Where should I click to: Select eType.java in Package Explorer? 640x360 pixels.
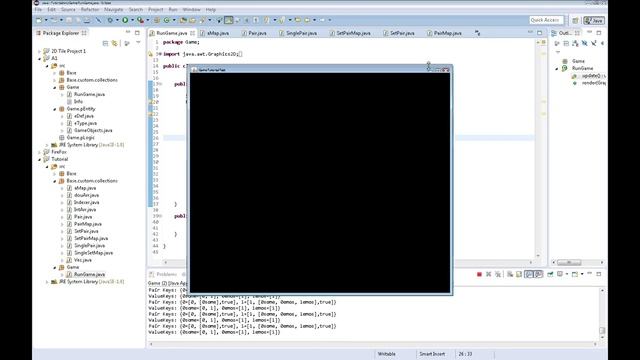(x=85, y=123)
